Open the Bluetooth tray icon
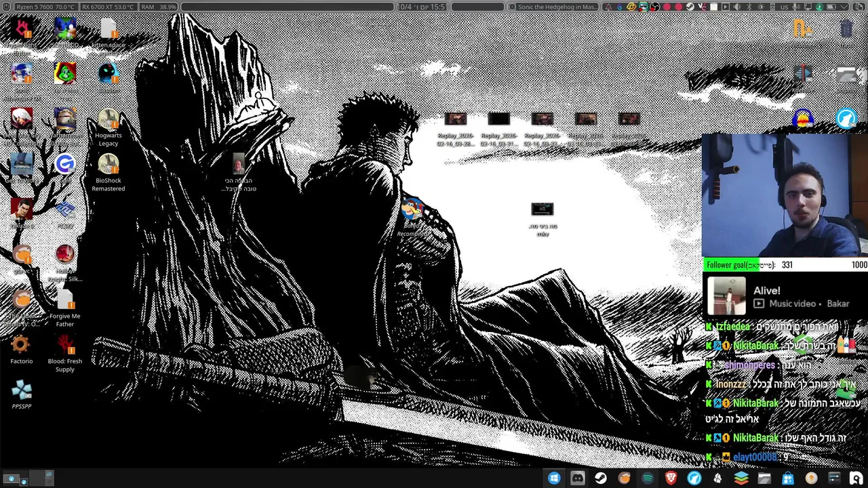The width and height of the screenshot is (868, 488). click(x=749, y=7)
